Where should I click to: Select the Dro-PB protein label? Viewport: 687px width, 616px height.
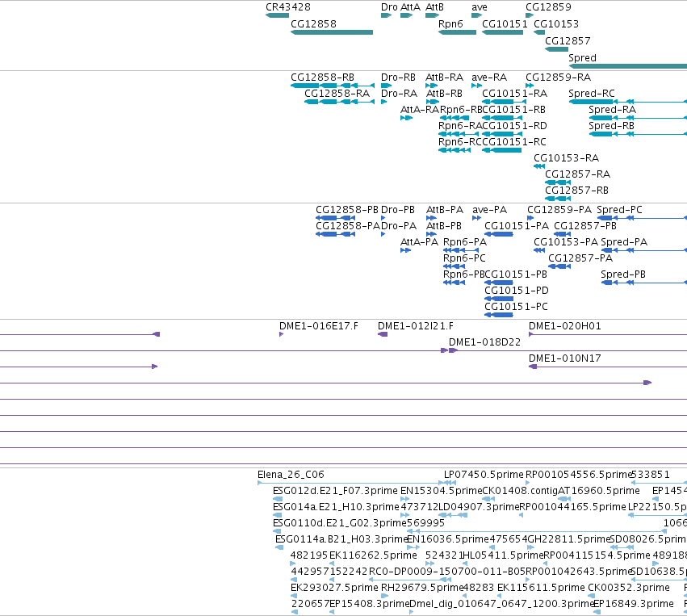[398, 210]
